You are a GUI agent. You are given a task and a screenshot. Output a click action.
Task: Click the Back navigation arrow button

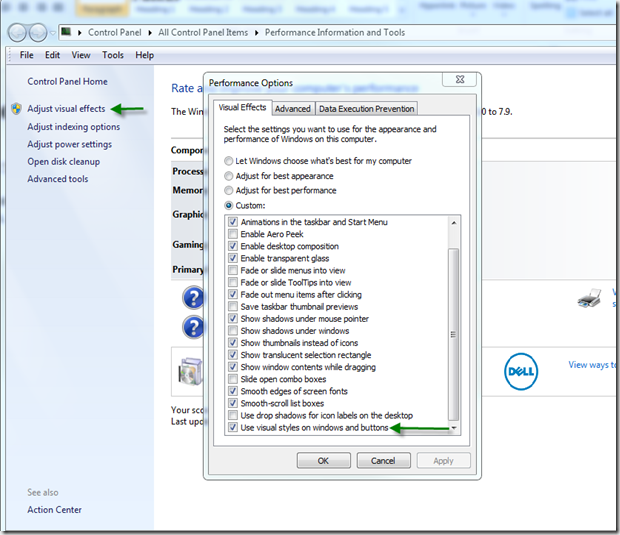coord(17,32)
